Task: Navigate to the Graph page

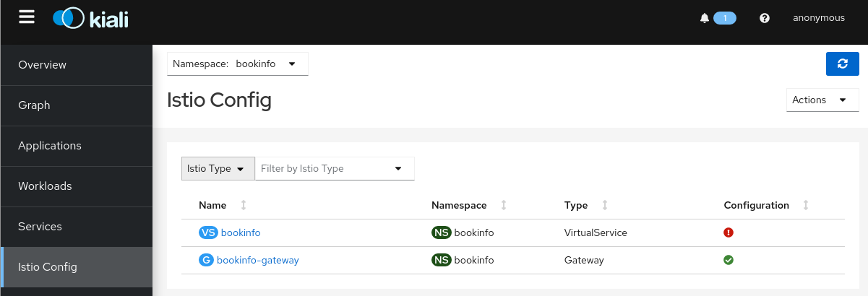Action: 34,105
